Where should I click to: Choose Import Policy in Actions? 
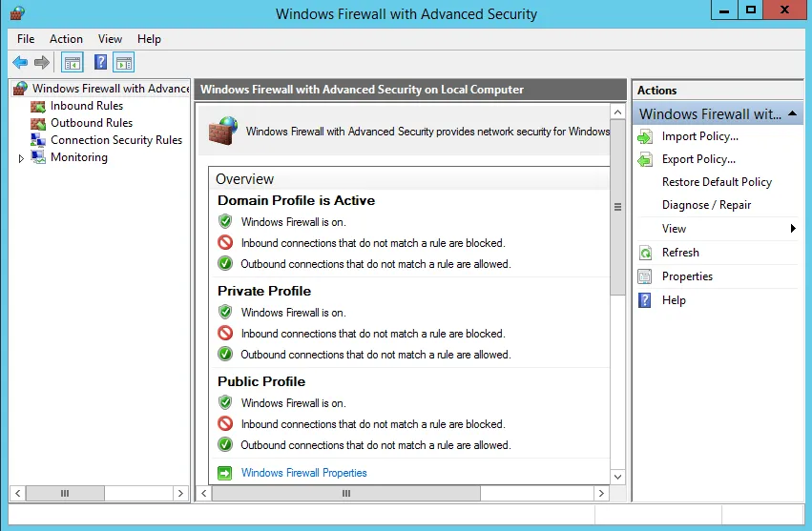pos(700,136)
